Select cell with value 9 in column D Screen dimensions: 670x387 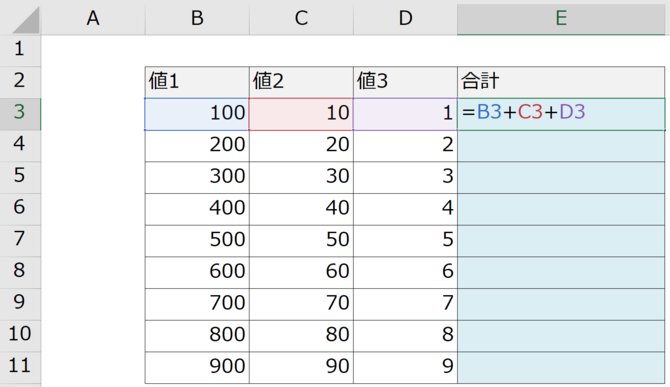click(406, 367)
